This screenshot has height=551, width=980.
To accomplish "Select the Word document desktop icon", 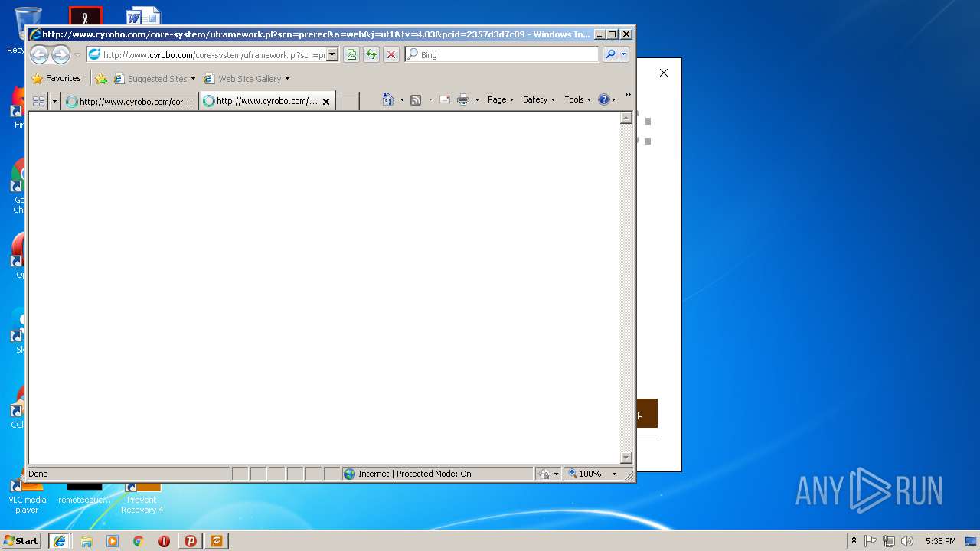I will pos(143,17).
